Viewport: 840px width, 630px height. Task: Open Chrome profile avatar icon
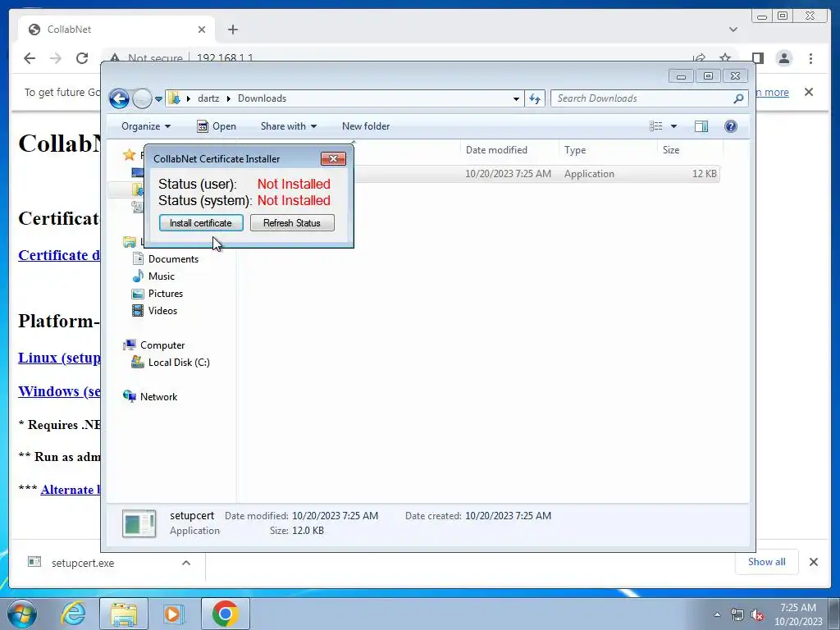click(784, 58)
